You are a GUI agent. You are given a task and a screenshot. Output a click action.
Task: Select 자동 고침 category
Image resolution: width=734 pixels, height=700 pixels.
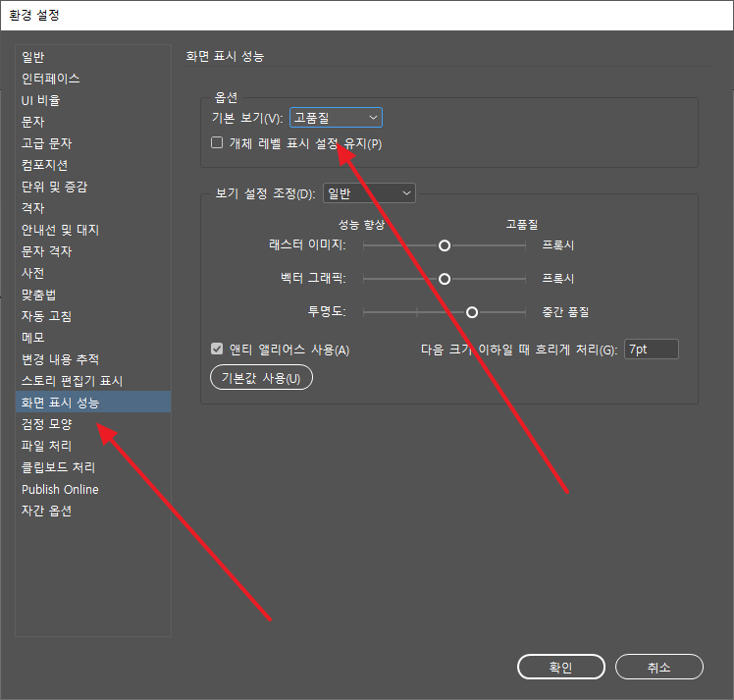click(93, 316)
